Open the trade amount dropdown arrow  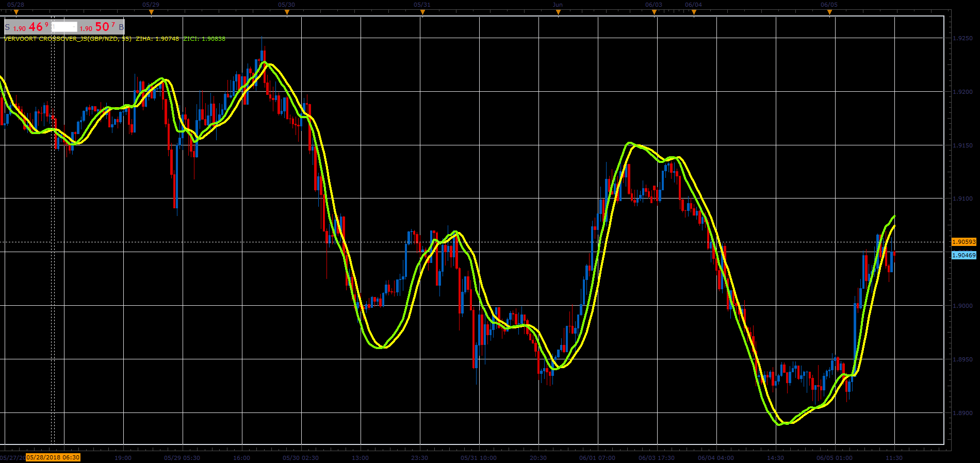[74, 27]
